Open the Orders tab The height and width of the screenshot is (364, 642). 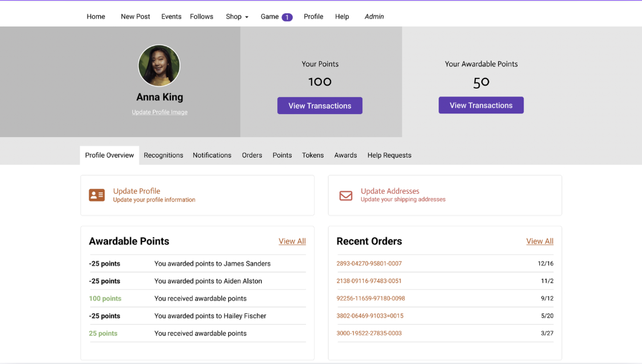pos(252,155)
